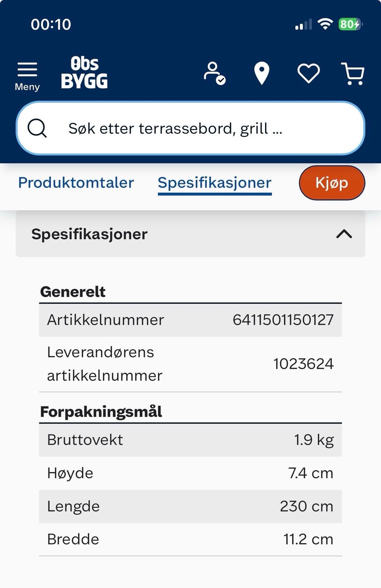Tap the Obs BYGG logo
This screenshot has width=381, height=588.
(84, 72)
